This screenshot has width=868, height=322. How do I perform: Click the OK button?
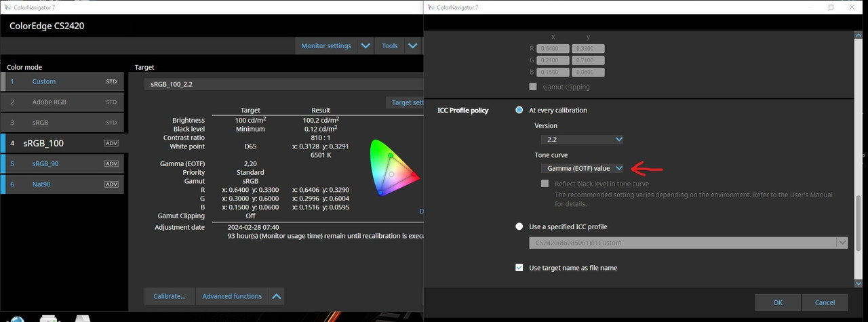pos(778,302)
